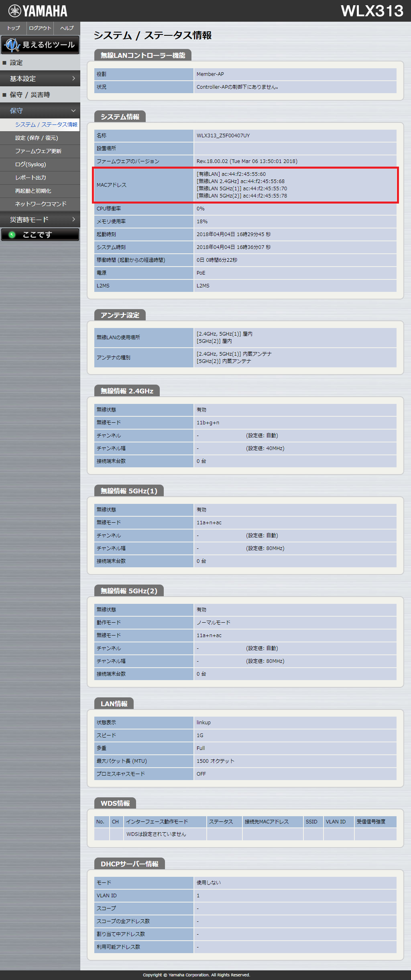Open ネットワークコマンド page
The height and width of the screenshot is (980, 411).
(x=40, y=204)
